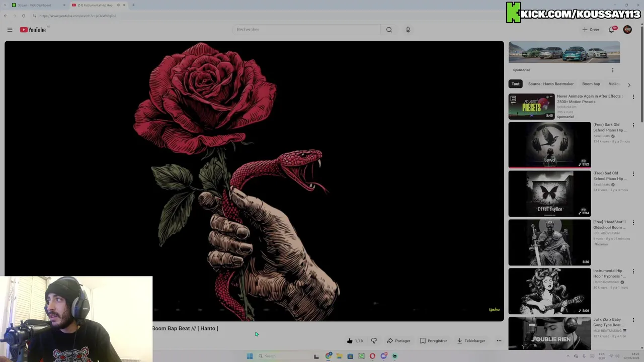Select the Tout filter chip
Screen dimensions: 644x362
(515, 84)
